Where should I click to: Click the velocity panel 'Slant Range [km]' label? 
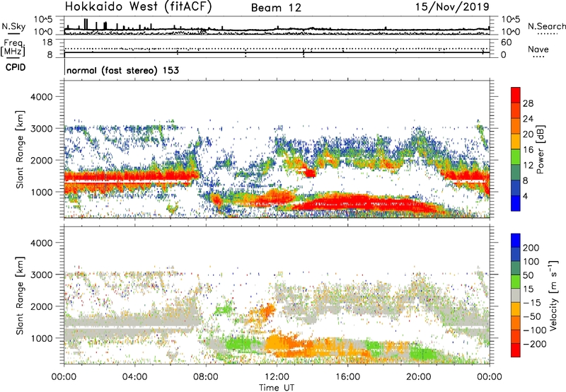20,296
